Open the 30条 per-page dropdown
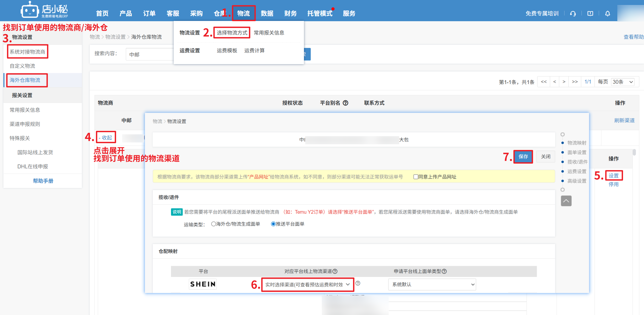The height and width of the screenshot is (315, 644). point(623,82)
